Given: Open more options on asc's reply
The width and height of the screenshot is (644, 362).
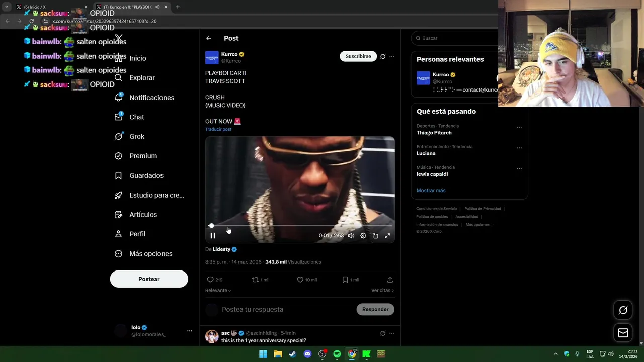Looking at the screenshot, I should (x=392, y=333).
